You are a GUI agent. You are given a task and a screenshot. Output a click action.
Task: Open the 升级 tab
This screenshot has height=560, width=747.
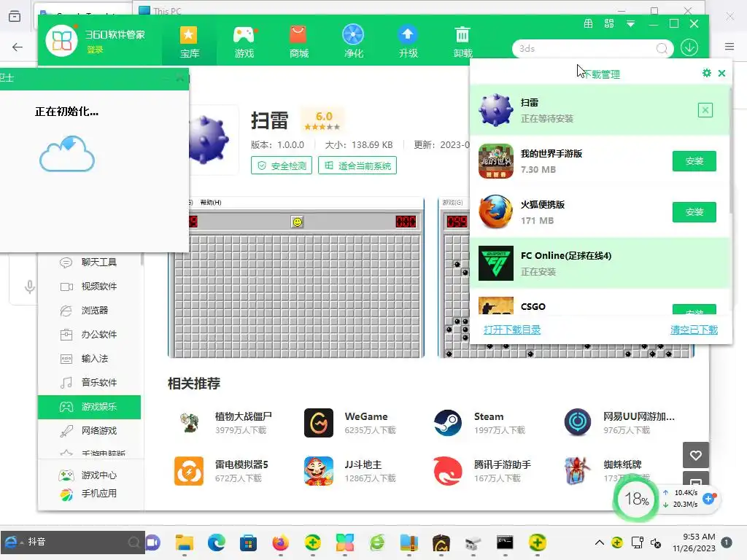point(408,42)
